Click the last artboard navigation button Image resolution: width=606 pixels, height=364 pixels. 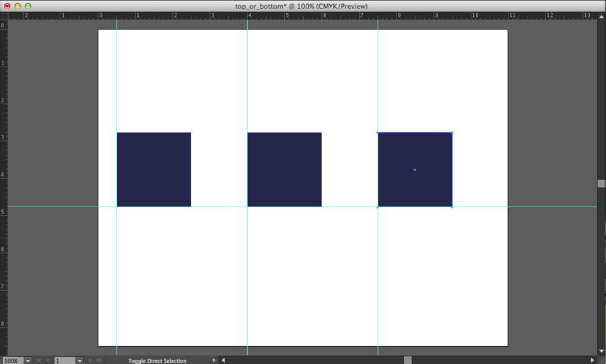click(99, 361)
